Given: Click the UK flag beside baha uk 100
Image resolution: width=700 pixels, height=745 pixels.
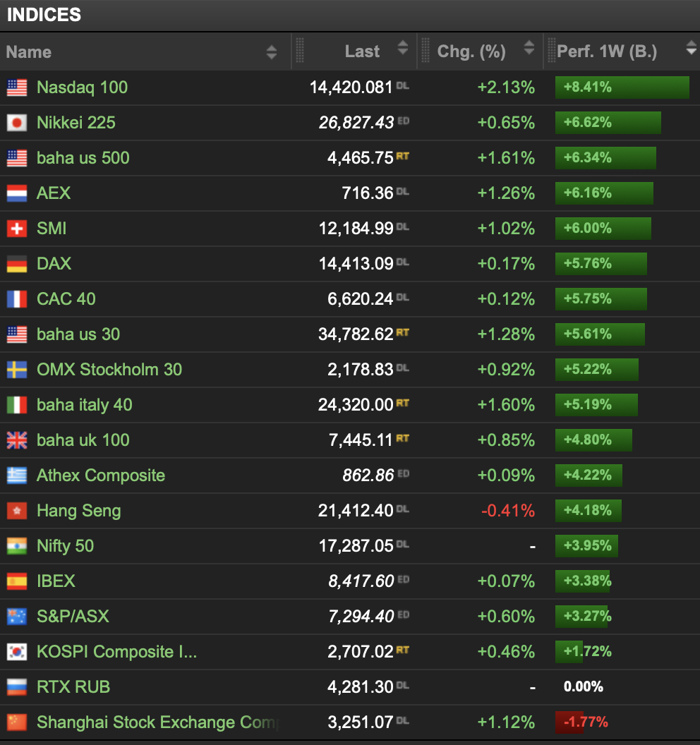Looking at the screenshot, I should (17, 440).
